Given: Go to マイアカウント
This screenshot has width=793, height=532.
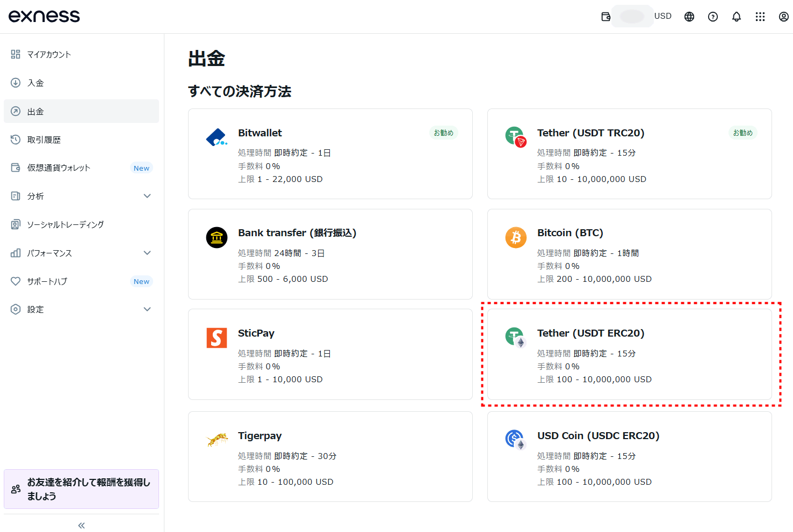Looking at the screenshot, I should (81, 54).
